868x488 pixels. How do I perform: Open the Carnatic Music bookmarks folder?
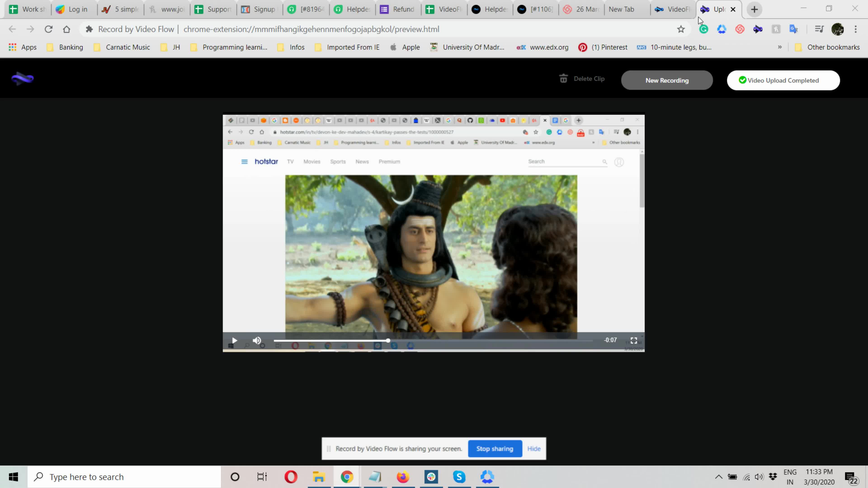[x=122, y=47]
